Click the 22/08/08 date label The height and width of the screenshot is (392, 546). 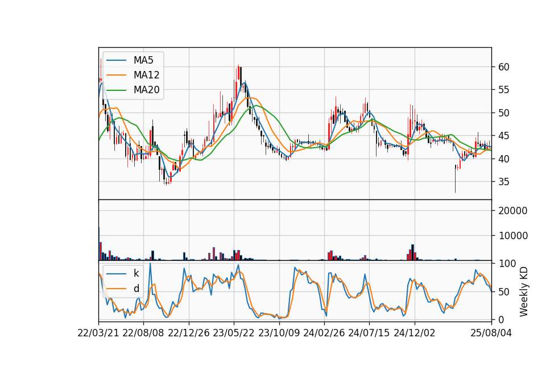143,333
